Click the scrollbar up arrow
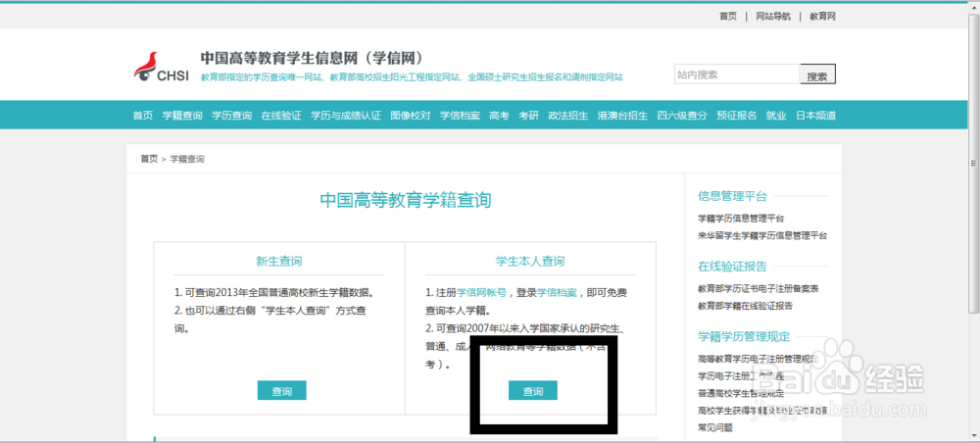 click(x=973, y=7)
